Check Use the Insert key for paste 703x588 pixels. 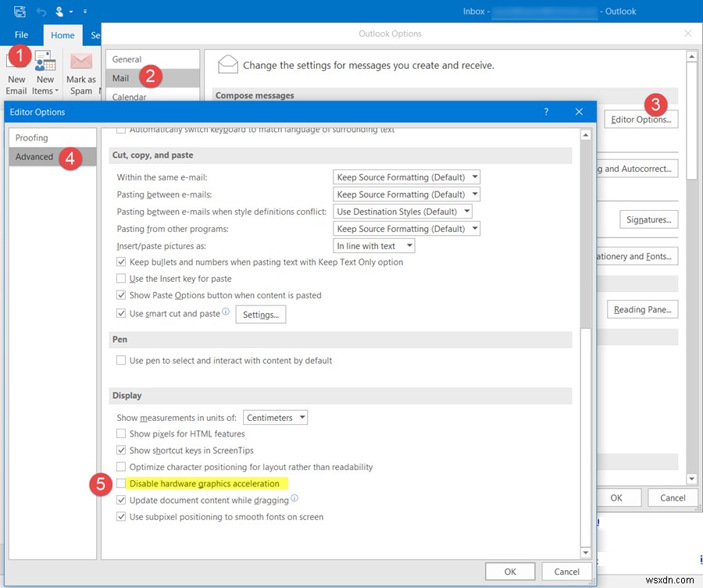(121, 278)
